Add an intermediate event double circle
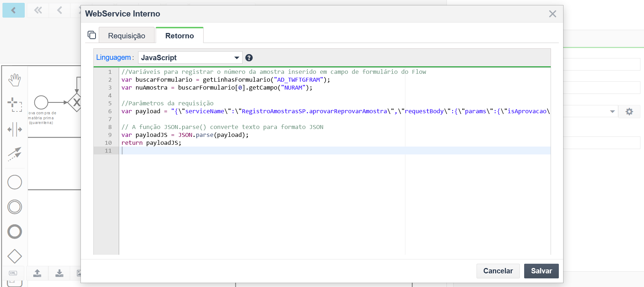Viewport: 644px width, 287px height. (15, 207)
